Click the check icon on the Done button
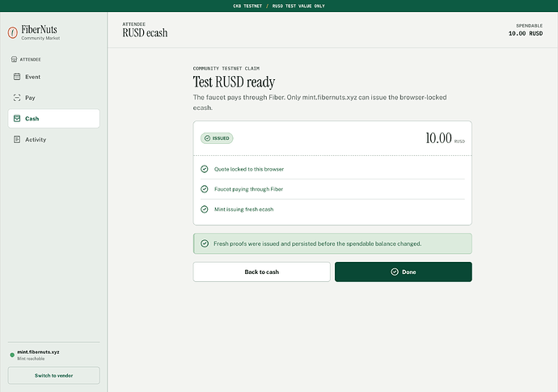The width and height of the screenshot is (558, 392). [395, 272]
